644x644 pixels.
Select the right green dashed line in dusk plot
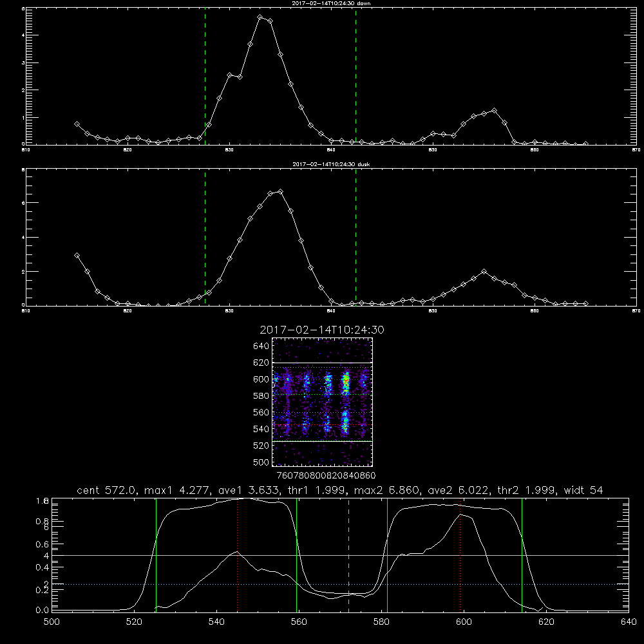coord(355,238)
